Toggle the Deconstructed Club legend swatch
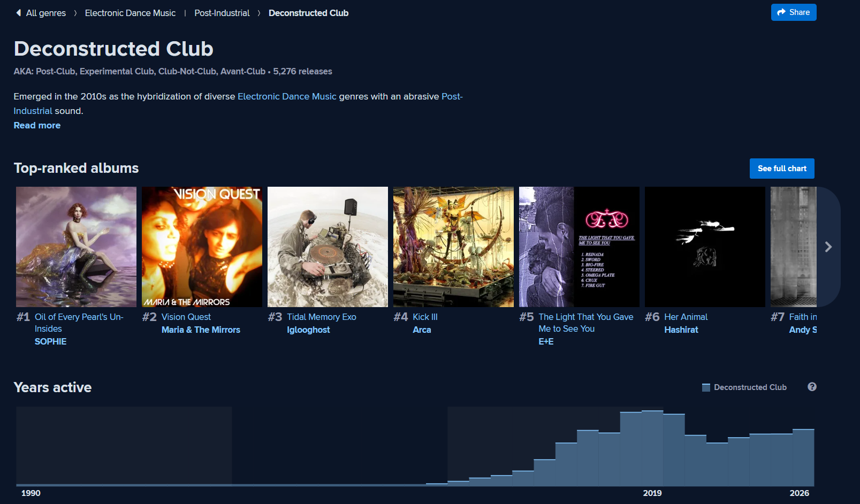Viewport: 860px width, 504px height. pos(706,387)
